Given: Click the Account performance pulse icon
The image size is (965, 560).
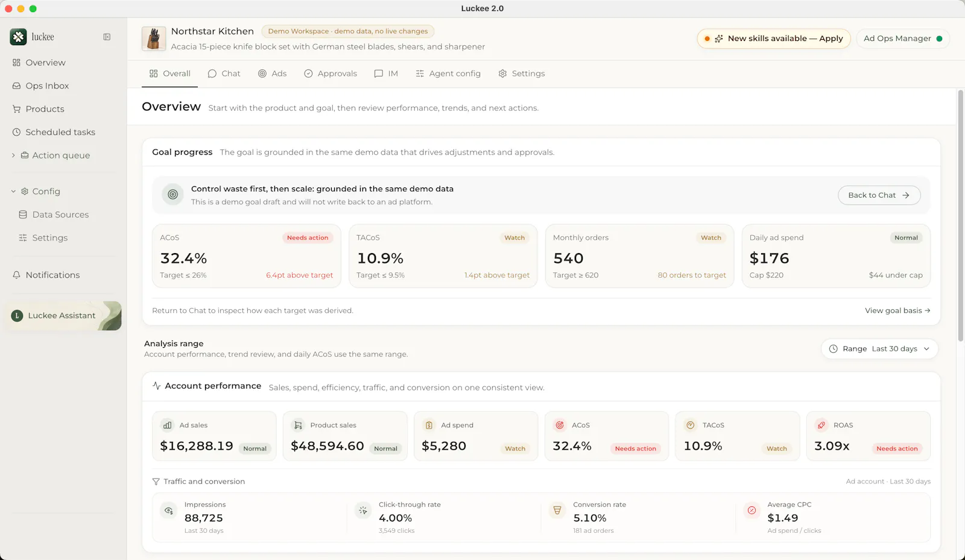Looking at the screenshot, I should click(157, 386).
